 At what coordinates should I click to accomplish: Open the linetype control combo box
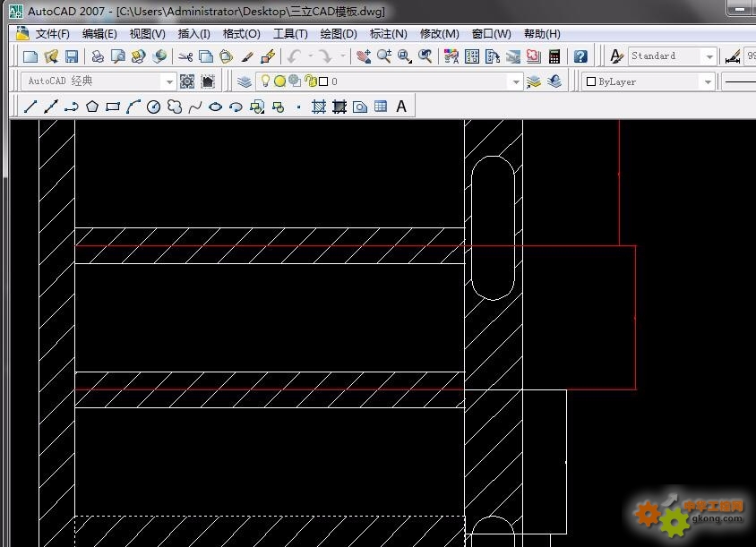point(738,82)
